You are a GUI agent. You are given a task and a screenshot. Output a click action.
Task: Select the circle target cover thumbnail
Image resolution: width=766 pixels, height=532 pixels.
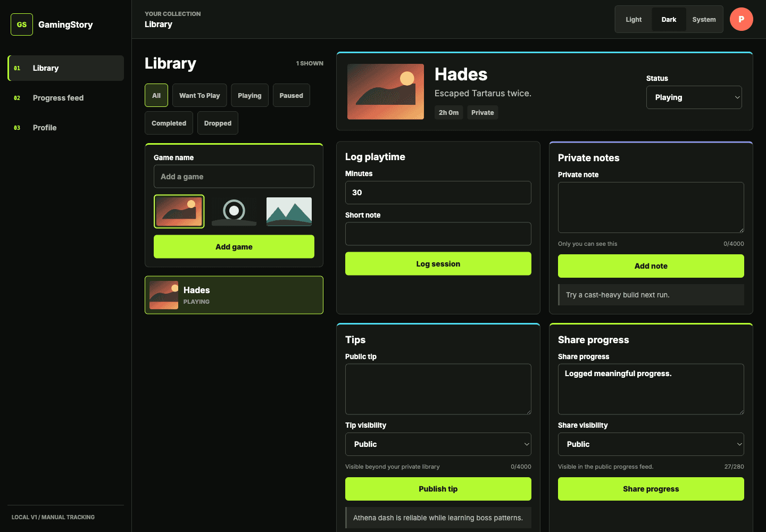[234, 211]
